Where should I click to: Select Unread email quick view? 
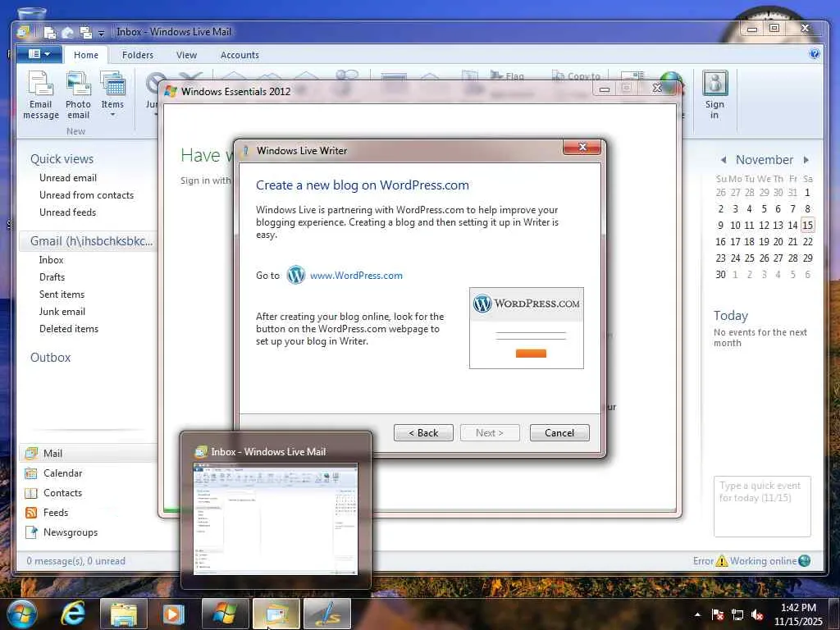click(x=68, y=178)
